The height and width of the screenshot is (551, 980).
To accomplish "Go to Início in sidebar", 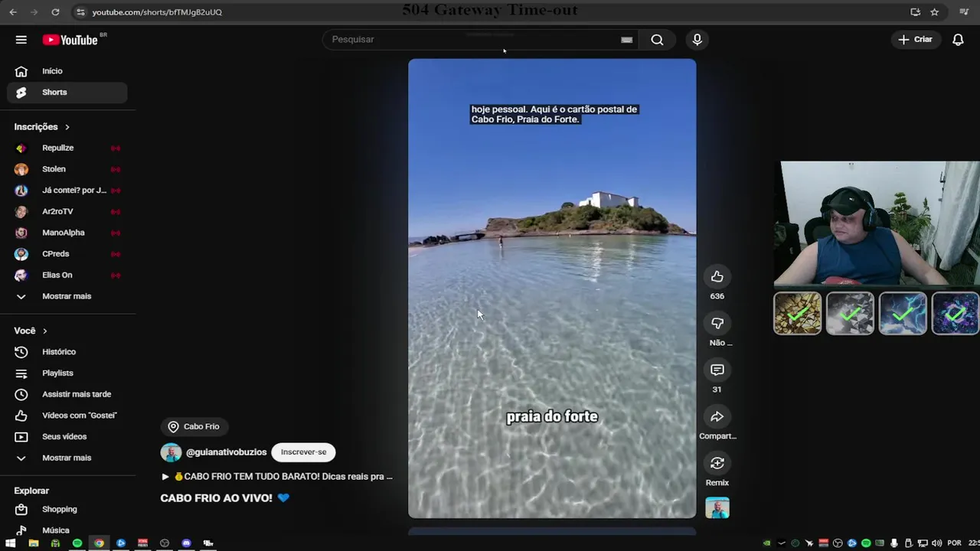I will coord(67,71).
